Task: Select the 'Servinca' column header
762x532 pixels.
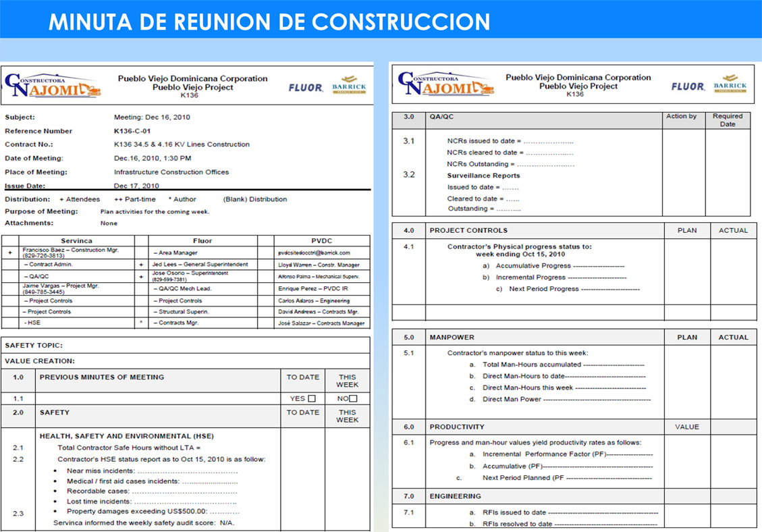Action: [x=76, y=241]
